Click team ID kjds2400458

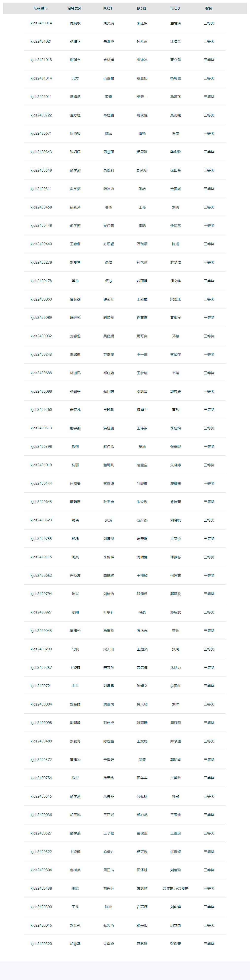click(x=41, y=207)
